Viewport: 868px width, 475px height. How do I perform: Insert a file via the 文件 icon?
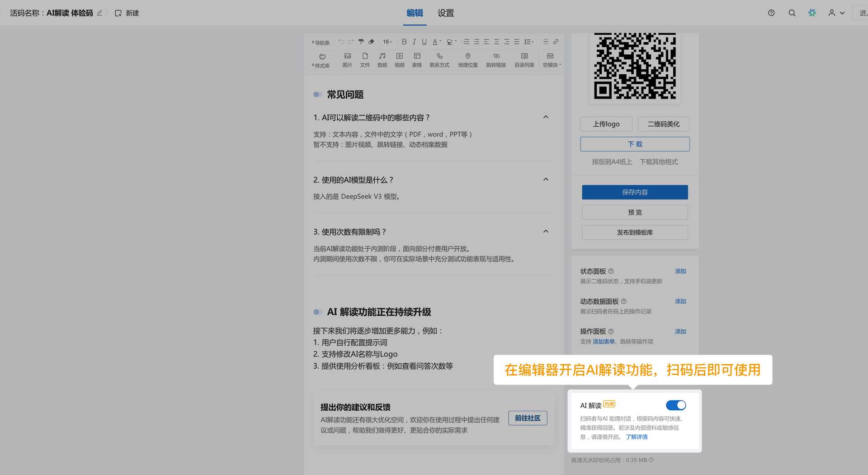point(365,59)
